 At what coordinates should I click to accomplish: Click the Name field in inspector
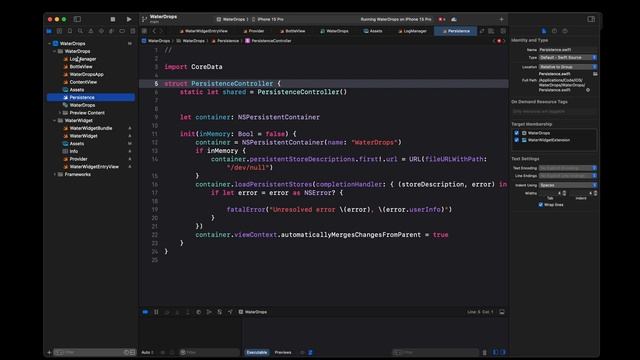coord(568,50)
